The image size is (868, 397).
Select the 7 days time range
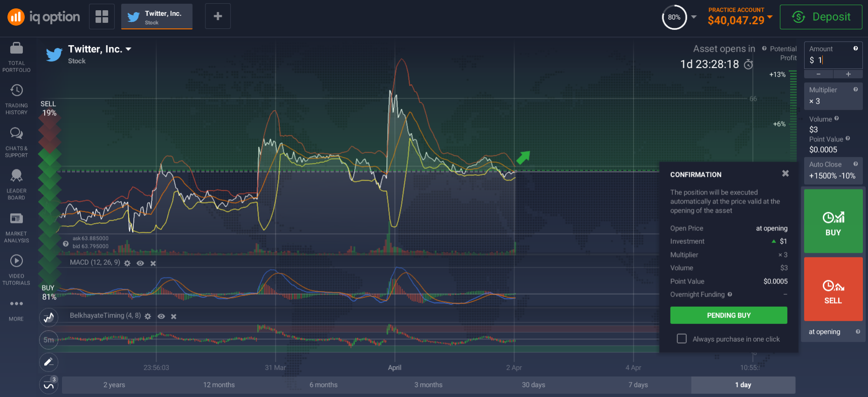(x=638, y=385)
